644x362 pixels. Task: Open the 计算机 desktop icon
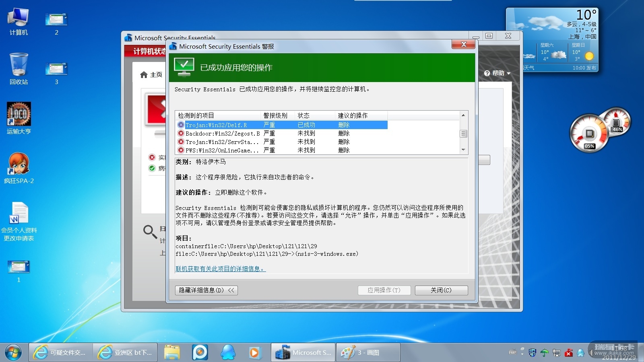click(x=19, y=22)
